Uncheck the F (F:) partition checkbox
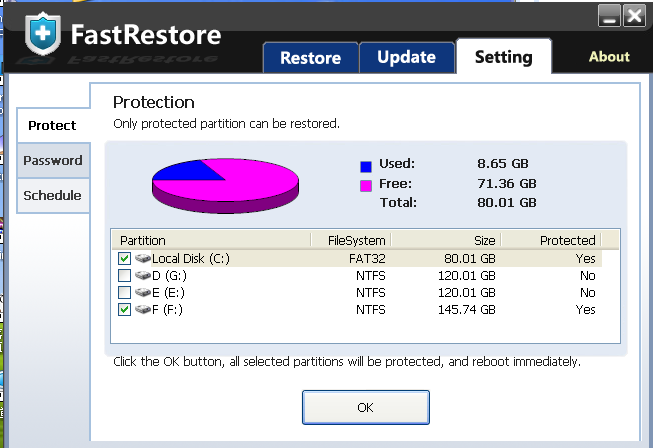 click(124, 310)
